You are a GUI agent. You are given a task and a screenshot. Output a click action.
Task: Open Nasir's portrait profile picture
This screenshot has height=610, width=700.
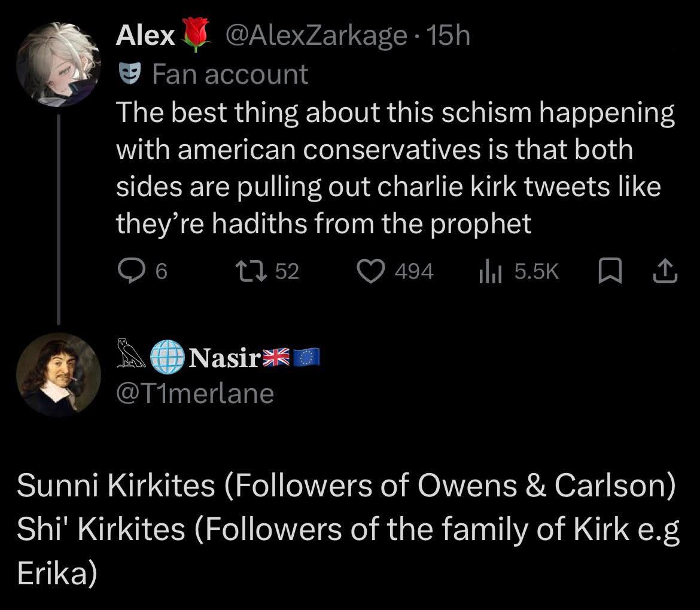tap(58, 373)
